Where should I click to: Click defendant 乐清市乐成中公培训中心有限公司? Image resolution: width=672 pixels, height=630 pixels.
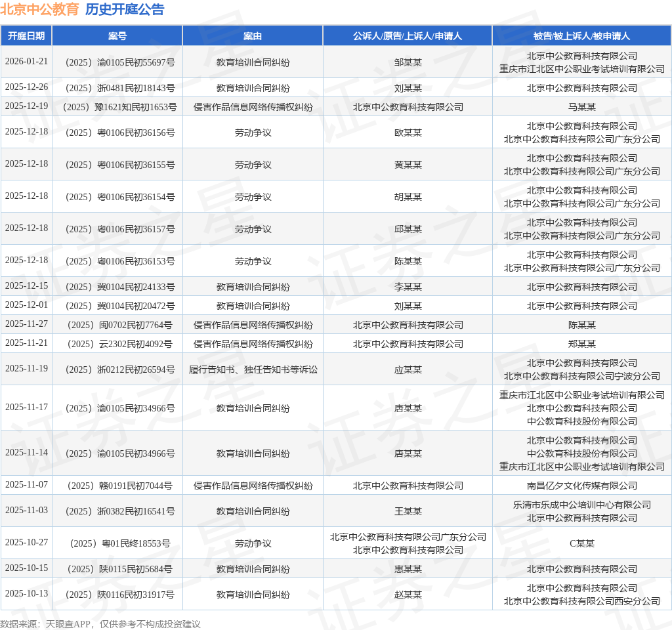tap(582, 505)
